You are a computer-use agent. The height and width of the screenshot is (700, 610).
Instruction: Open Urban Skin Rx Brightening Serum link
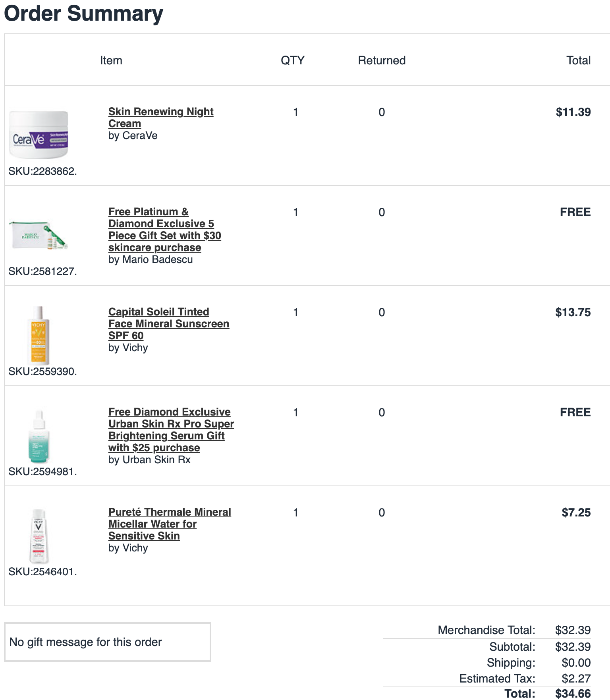(171, 430)
